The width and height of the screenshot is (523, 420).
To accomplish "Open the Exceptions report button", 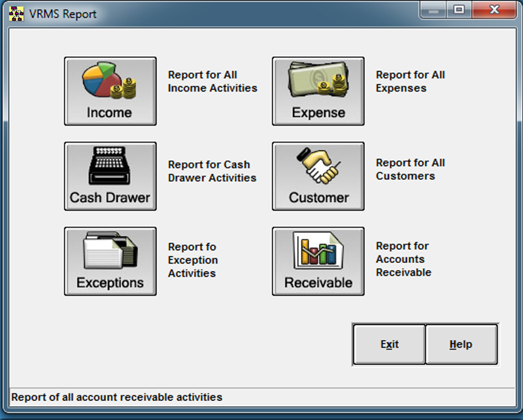I will 110,262.
